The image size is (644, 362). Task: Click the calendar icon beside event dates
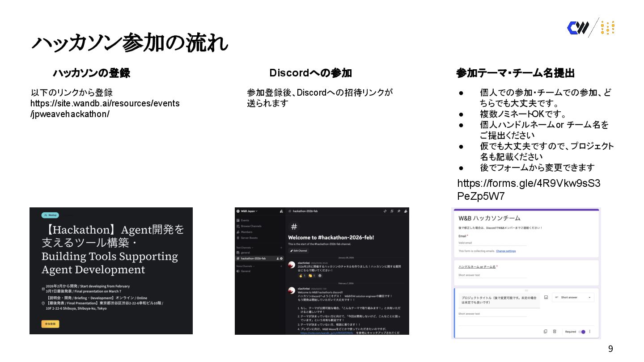coord(43,289)
